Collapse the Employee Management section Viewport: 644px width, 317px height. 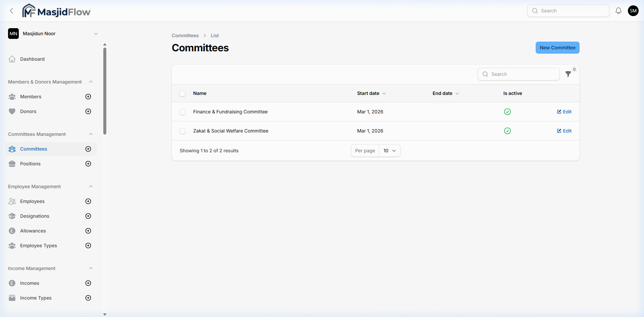point(91,186)
